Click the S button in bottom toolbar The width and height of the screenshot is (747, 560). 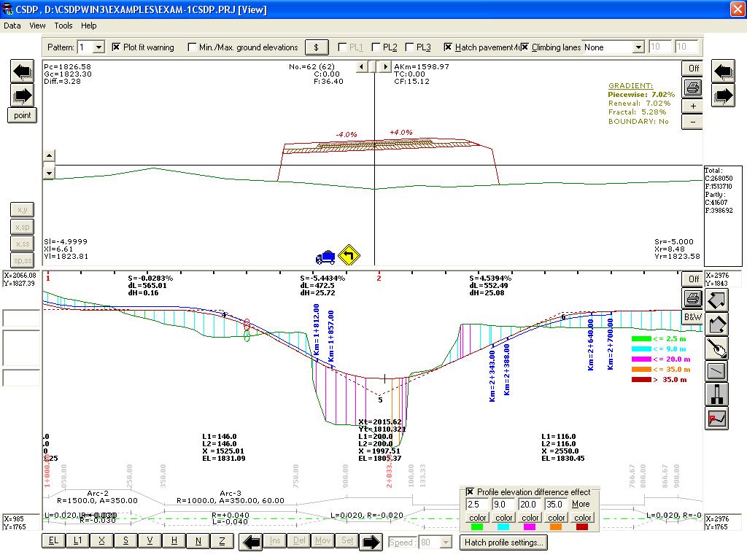[125, 540]
